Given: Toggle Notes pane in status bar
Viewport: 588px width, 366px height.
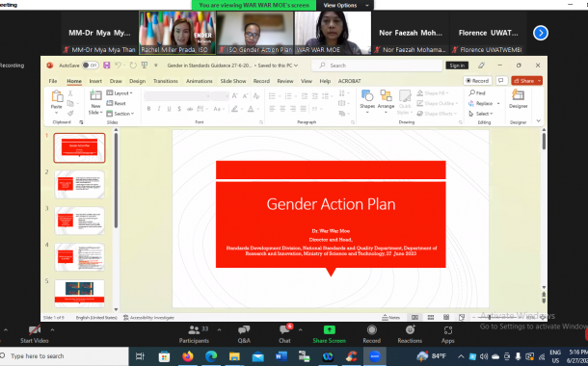Looking at the screenshot, I should (390, 317).
